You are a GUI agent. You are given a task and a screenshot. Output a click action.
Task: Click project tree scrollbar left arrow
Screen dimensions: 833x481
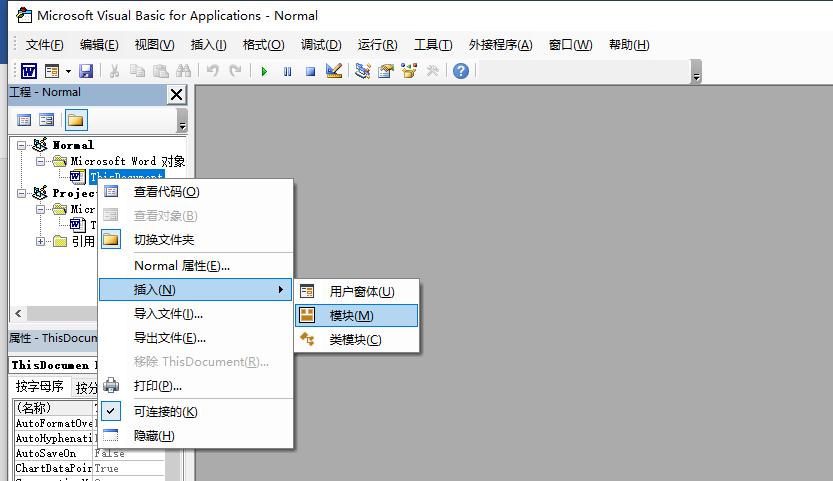click(x=18, y=314)
